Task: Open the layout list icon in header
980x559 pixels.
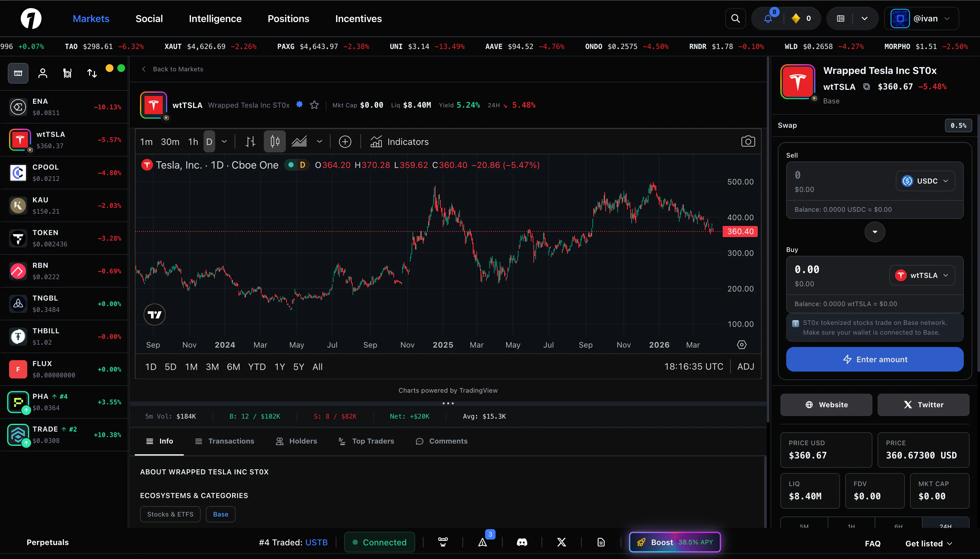Action: (840, 18)
